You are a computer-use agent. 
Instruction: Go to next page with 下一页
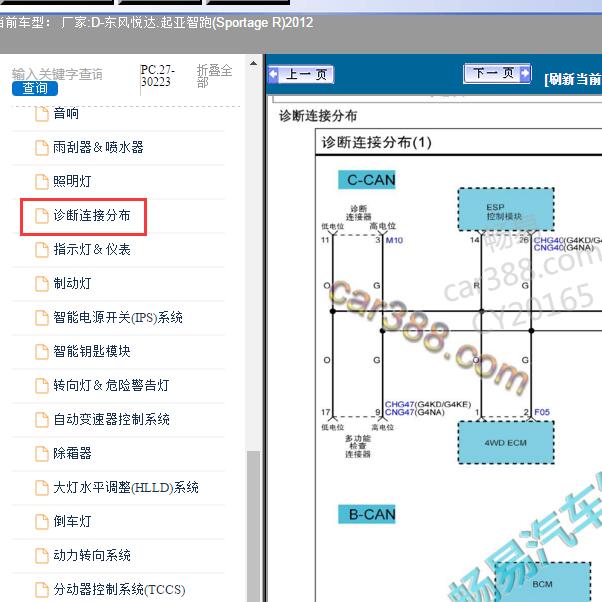(x=497, y=73)
